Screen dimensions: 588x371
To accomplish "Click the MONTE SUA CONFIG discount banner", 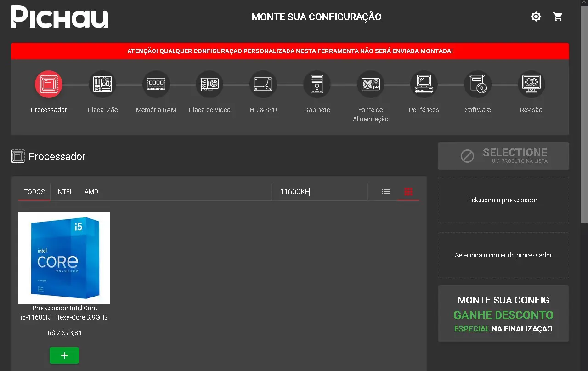I will (x=503, y=314).
